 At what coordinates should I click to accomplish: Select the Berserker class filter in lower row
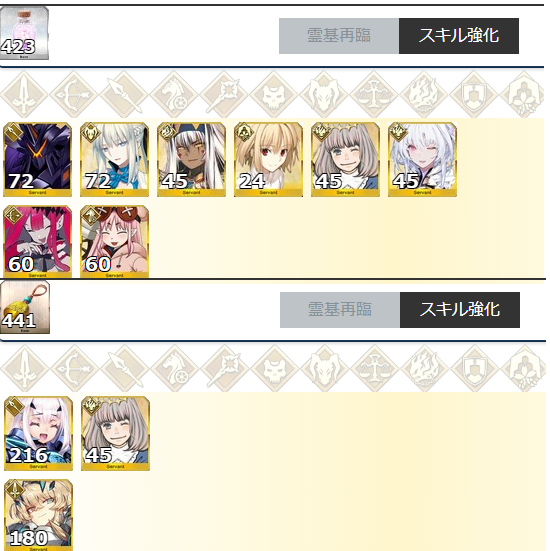click(325, 368)
